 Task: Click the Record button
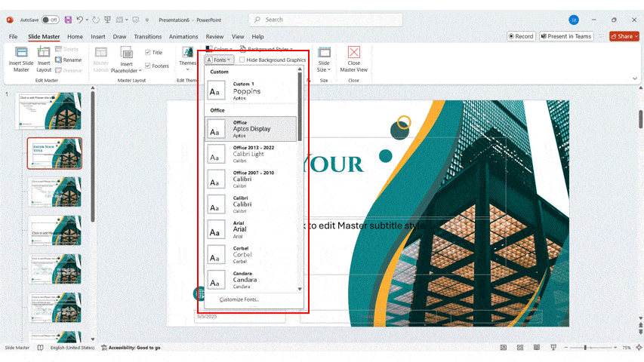[x=521, y=36]
